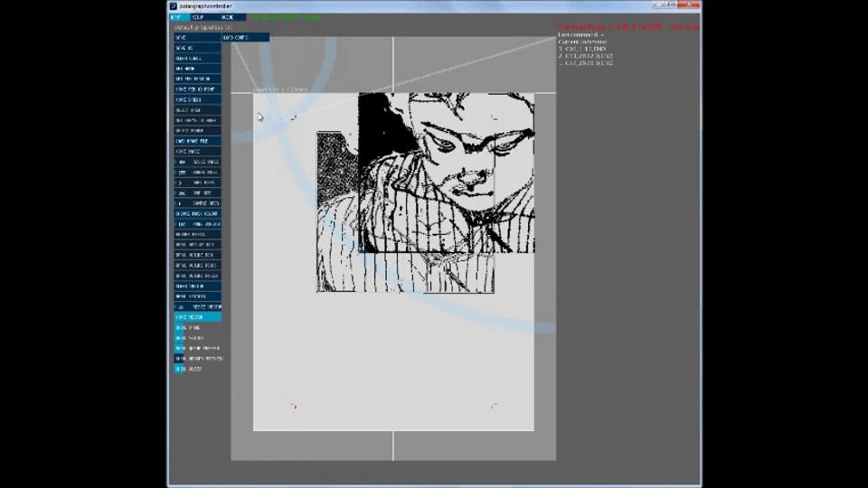Toggle SHOW QUEUE PREVIEW
The image size is (868, 488).
tap(180, 348)
